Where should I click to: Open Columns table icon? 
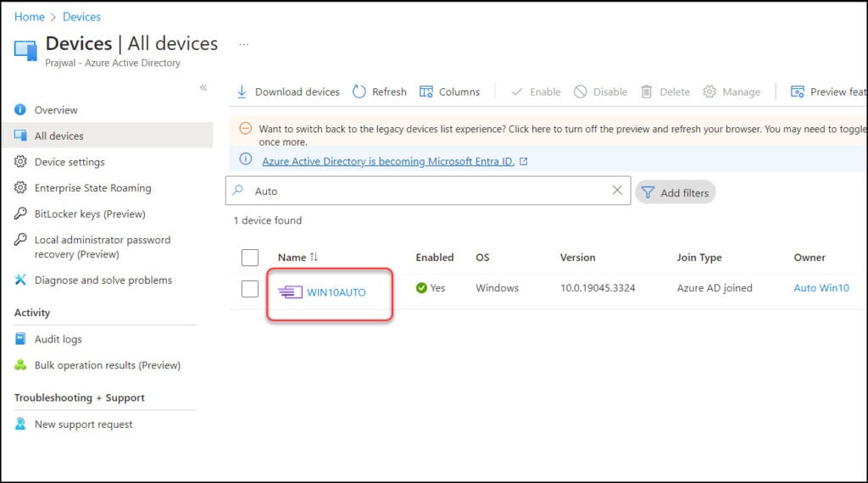(x=426, y=92)
